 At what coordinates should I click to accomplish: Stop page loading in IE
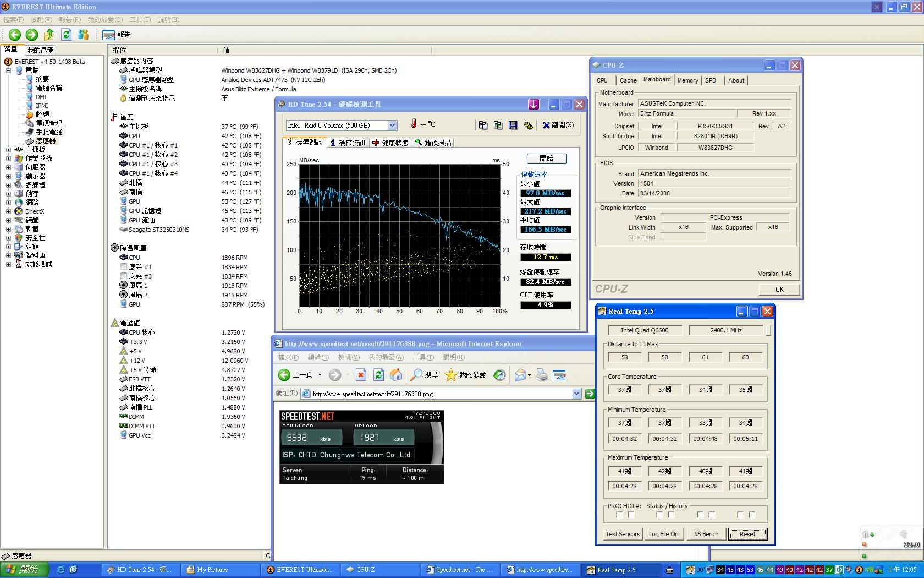(x=361, y=375)
